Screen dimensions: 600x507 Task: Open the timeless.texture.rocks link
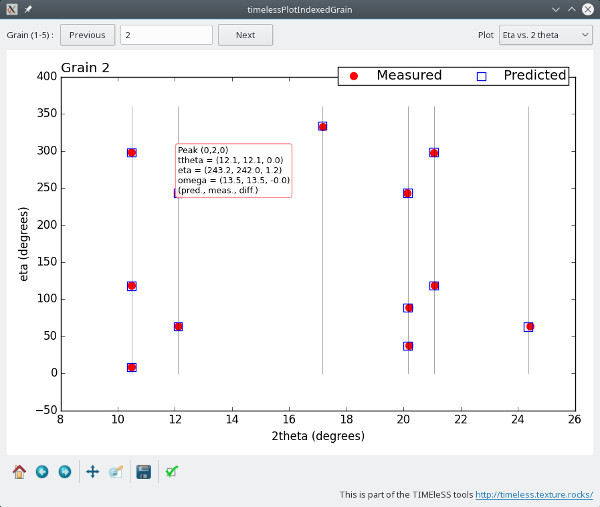534,494
